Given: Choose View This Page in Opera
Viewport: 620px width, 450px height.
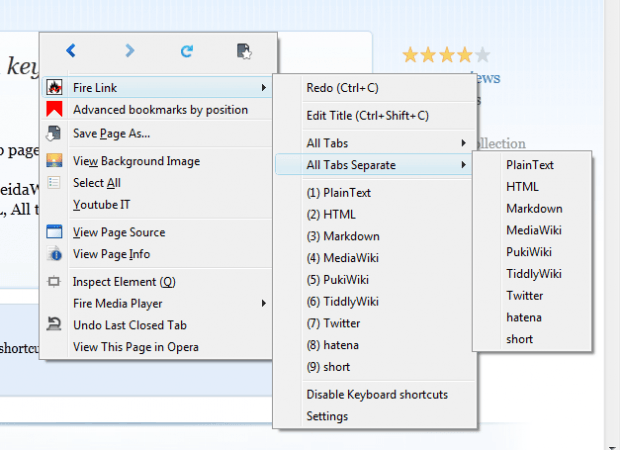Looking at the screenshot, I should click(x=156, y=347).
